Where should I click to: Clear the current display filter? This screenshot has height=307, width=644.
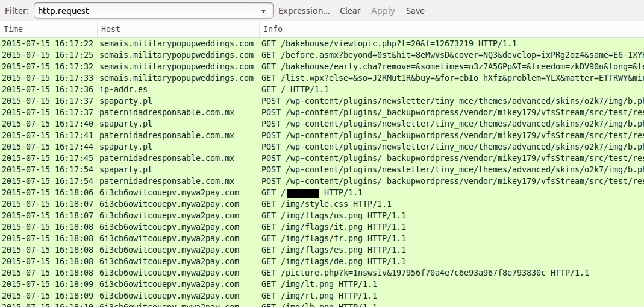[x=350, y=11]
